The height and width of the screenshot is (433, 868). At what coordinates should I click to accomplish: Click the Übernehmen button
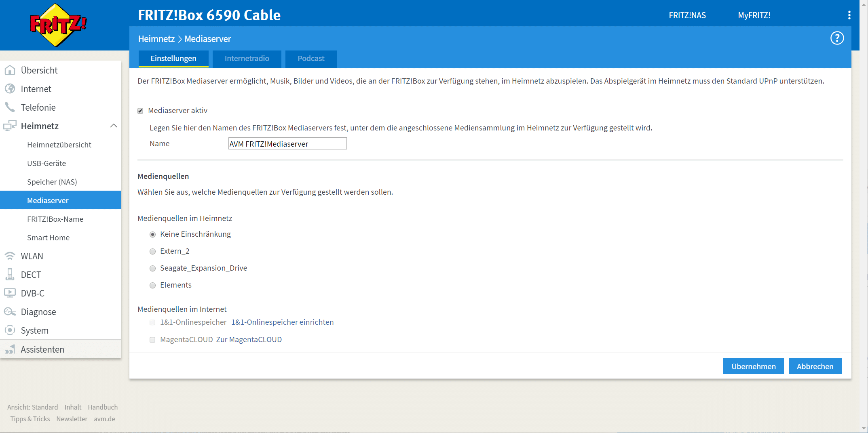(753, 366)
